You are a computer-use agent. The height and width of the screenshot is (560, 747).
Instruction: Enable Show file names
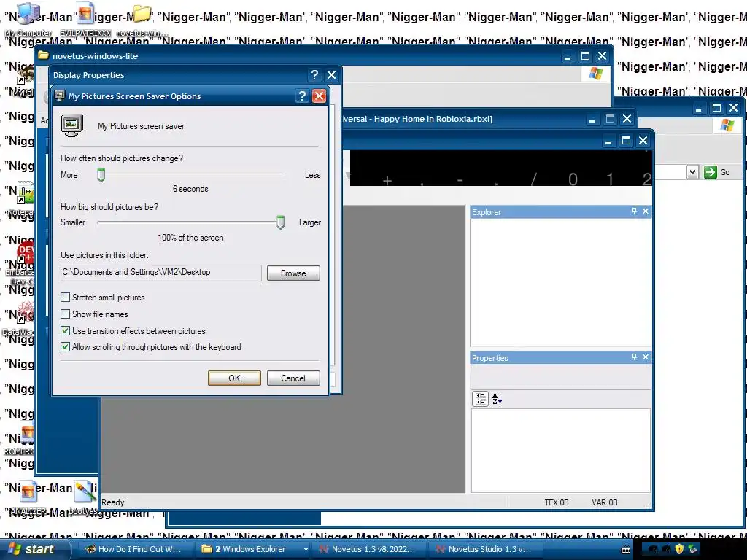[65, 314]
